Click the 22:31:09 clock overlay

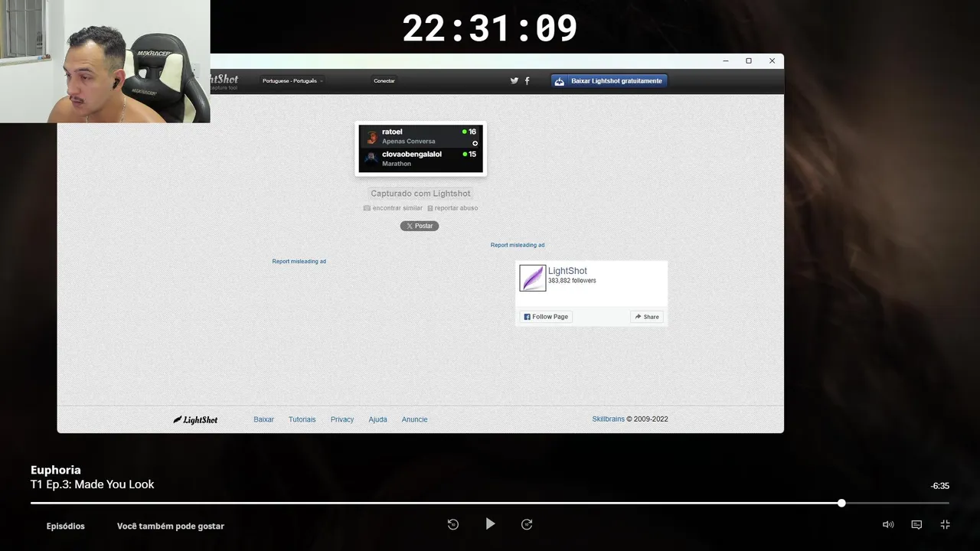490,28
